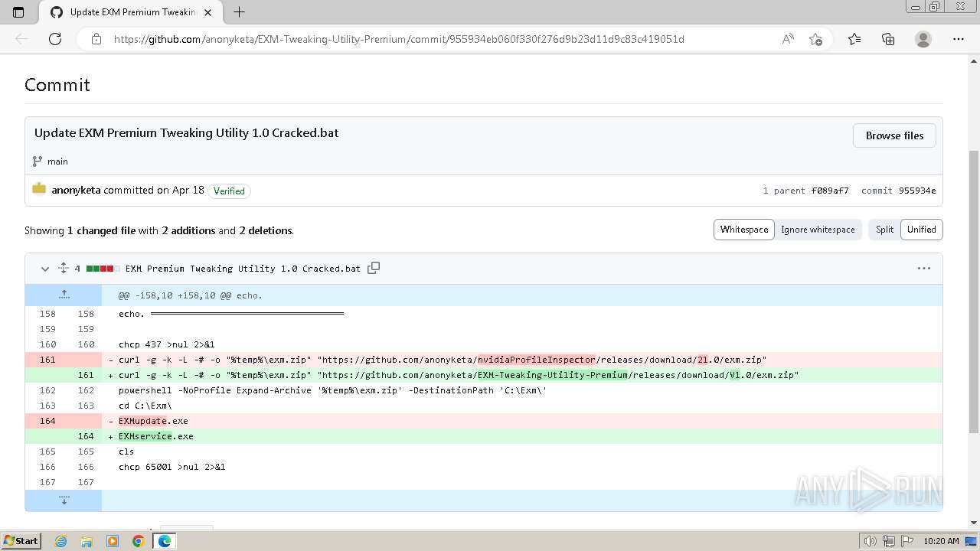Copy the file path to clipboard
This screenshot has height=551, width=980.
click(x=374, y=268)
